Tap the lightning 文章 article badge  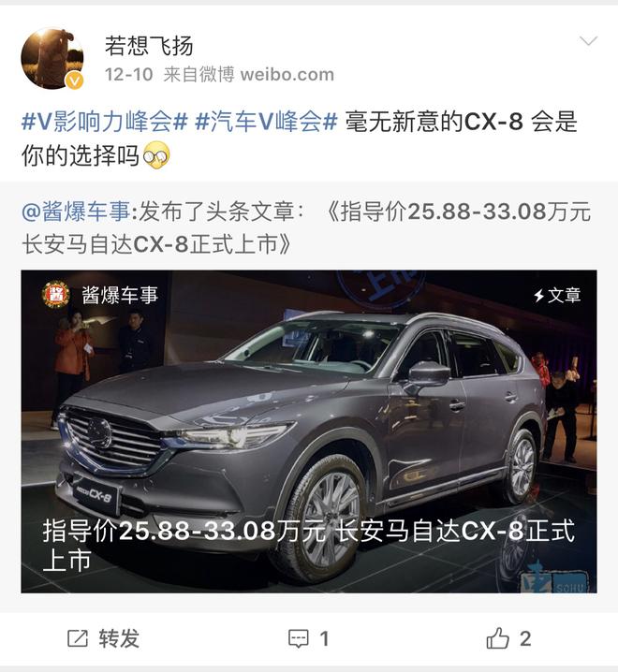557,295
